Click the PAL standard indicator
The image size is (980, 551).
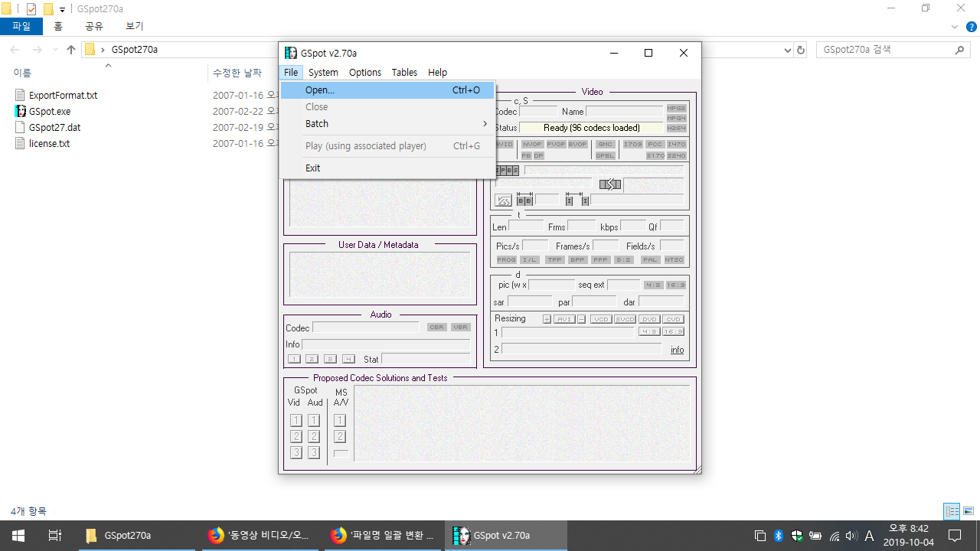[x=650, y=259]
